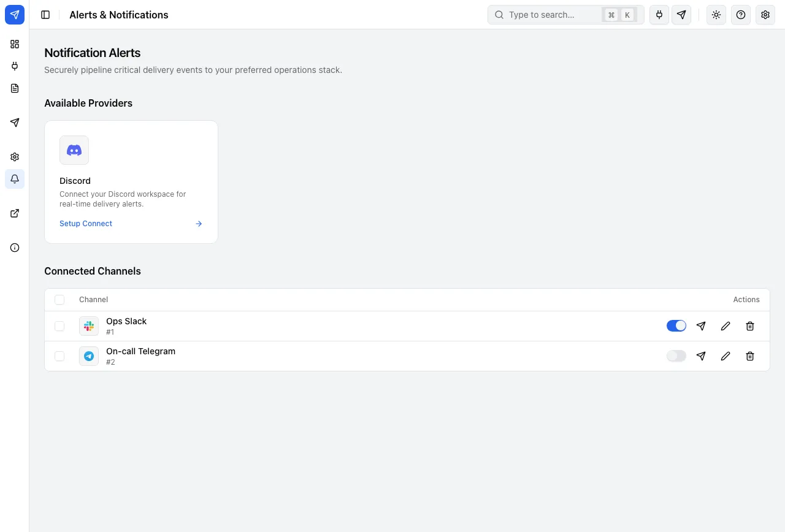Screen dimensions: 785x532
Task: Open the external link icon in sidebar
Action: (x=15, y=213)
